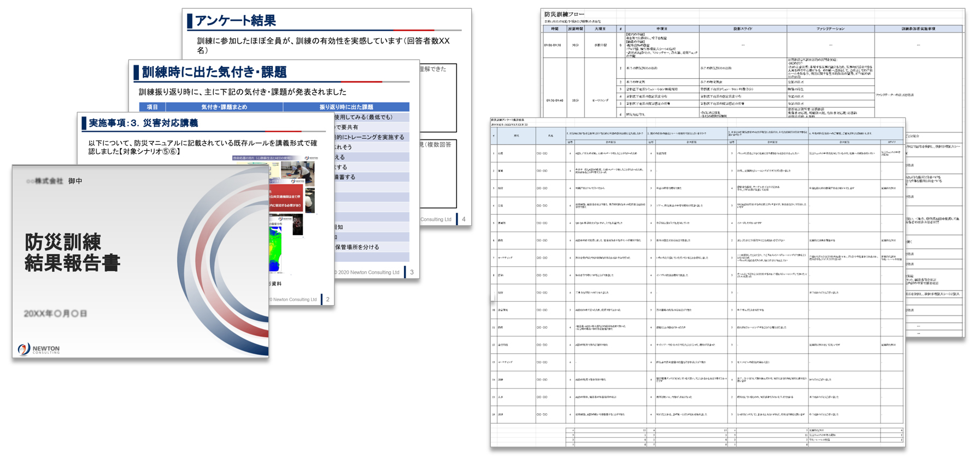The image size is (980, 457).
Task: Click the 30分 duration cell
Action: (x=576, y=45)
